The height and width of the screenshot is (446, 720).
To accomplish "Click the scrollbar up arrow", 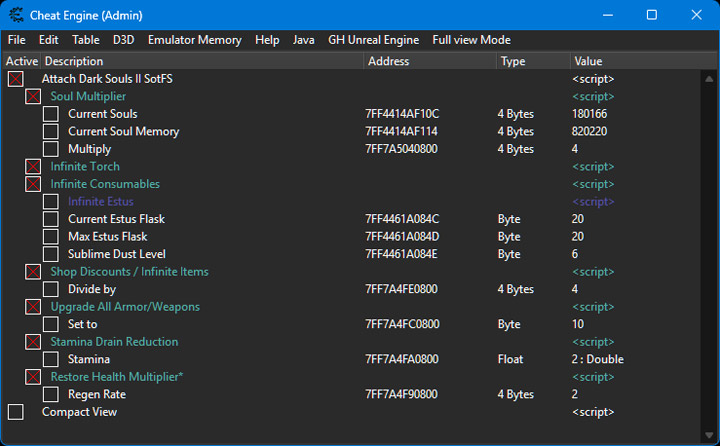I will coord(709,79).
